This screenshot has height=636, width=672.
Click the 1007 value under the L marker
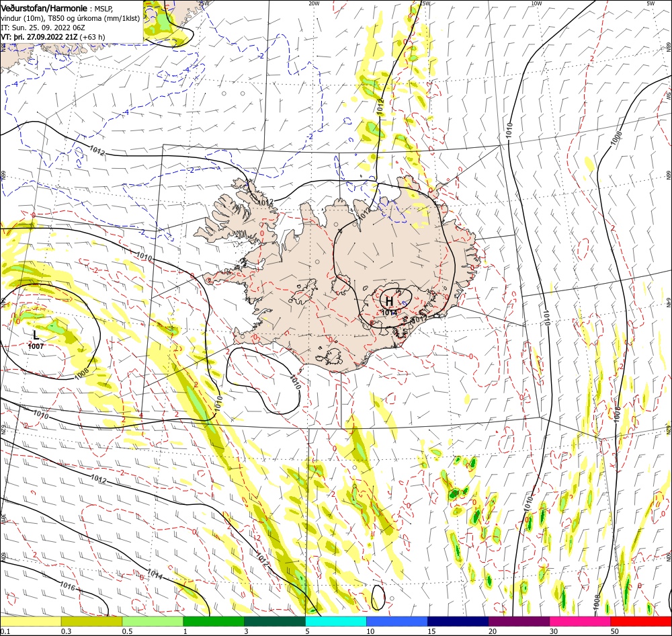[x=36, y=346]
